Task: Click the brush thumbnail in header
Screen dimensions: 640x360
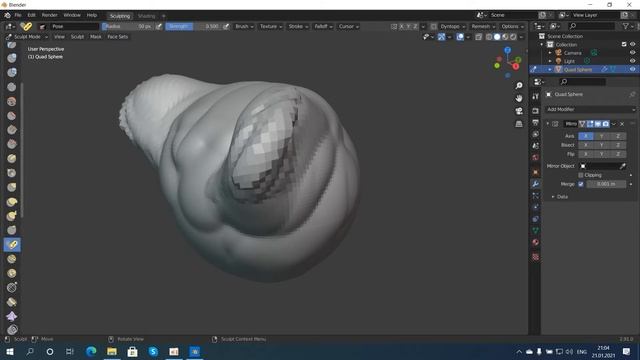Action: [42, 27]
